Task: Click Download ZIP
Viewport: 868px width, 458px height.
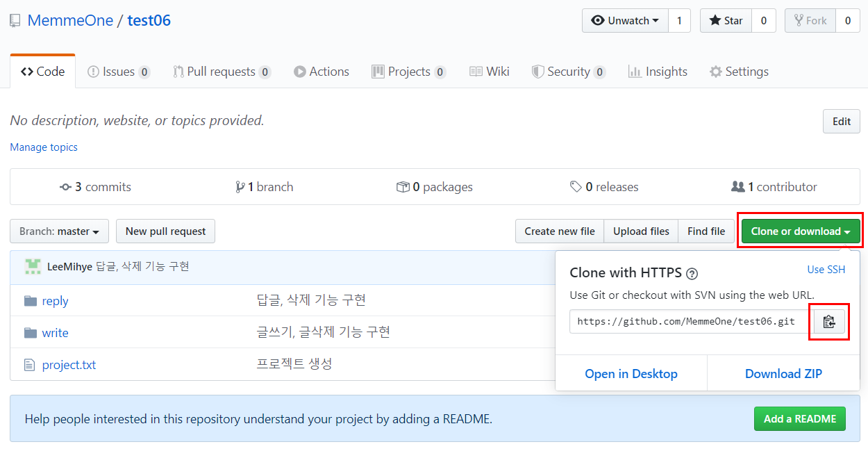Action: [783, 374]
